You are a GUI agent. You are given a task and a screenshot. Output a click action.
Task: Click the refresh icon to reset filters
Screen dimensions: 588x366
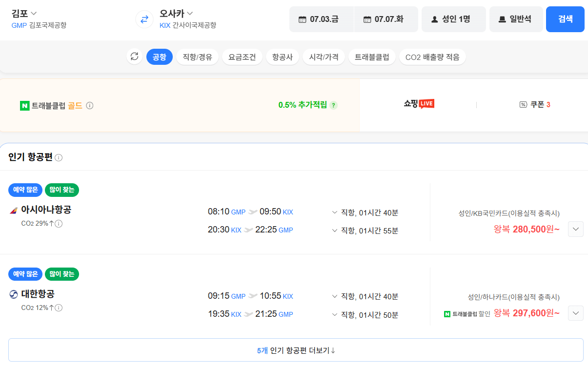tap(134, 57)
